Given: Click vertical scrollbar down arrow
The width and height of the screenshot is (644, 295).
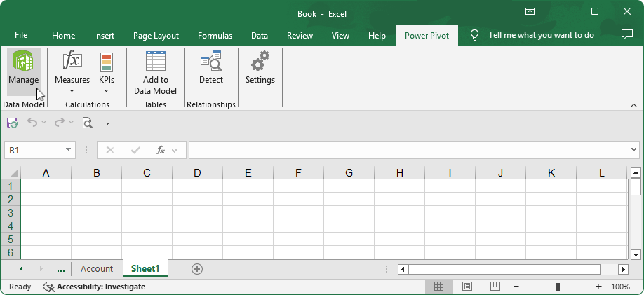Looking at the screenshot, I should [636, 254].
